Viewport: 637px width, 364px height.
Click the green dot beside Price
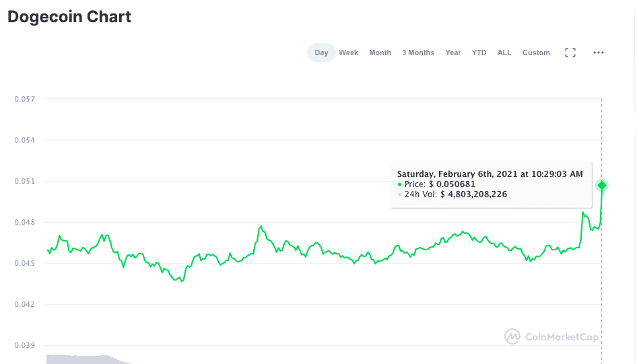(400, 184)
